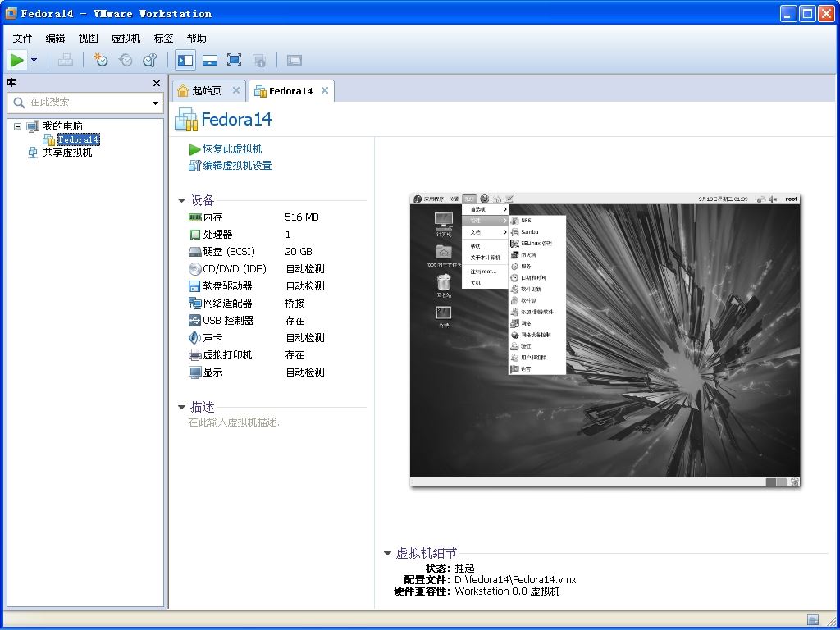Image resolution: width=840 pixels, height=630 pixels.
Task: Collapse the 描述 section
Action: click(x=181, y=407)
